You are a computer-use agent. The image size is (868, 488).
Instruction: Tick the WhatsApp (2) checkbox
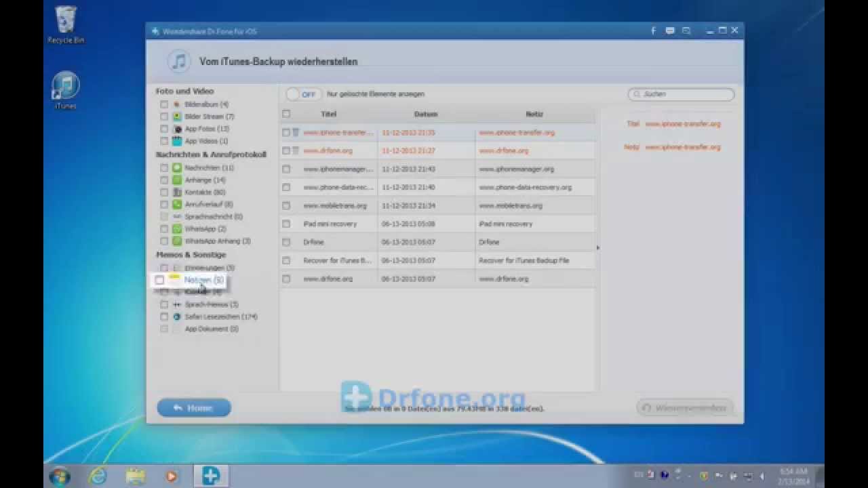click(x=164, y=228)
